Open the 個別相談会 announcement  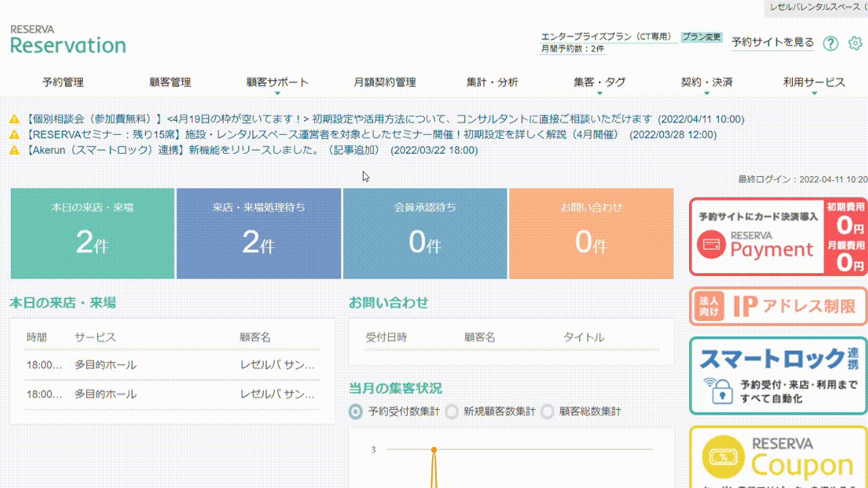tap(385, 119)
